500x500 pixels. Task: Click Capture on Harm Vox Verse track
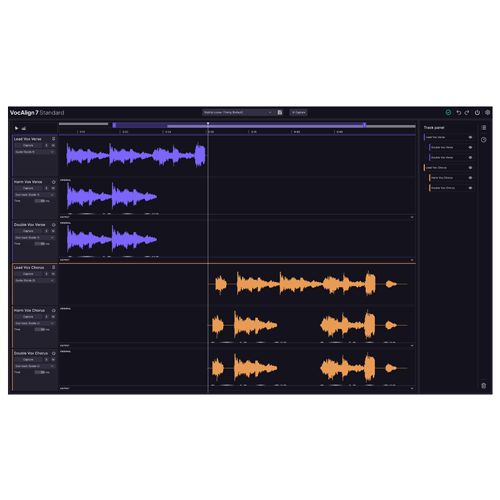pos(28,188)
